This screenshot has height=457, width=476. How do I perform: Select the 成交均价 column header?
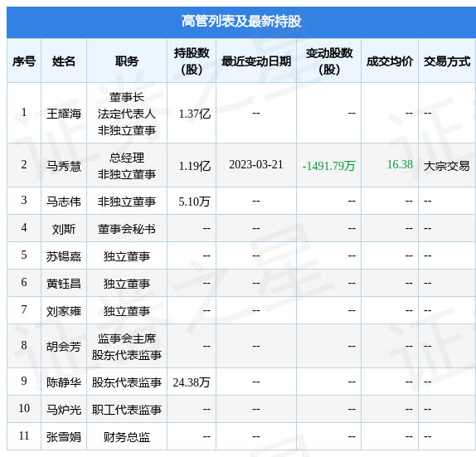pos(390,61)
